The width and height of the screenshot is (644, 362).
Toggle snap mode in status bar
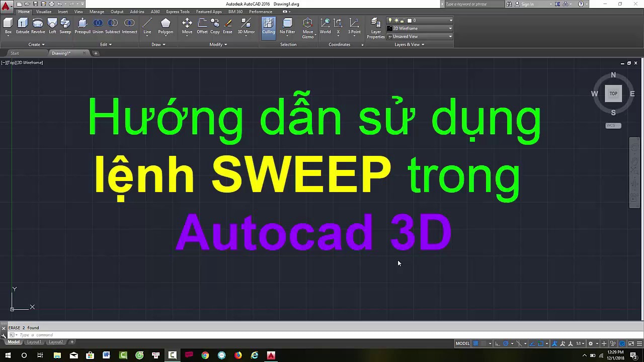pyautogui.click(x=484, y=343)
